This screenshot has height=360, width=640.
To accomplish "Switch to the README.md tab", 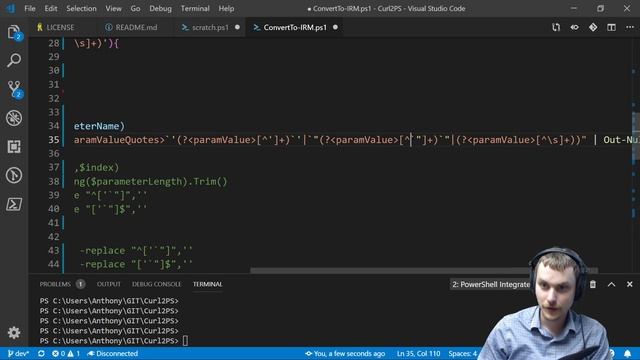I will pyautogui.click(x=136, y=27).
